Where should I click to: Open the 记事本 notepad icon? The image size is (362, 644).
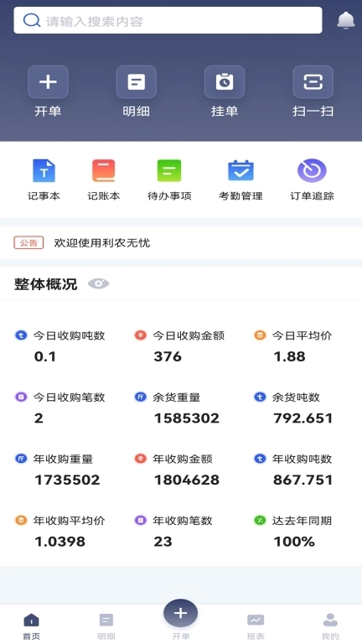(44, 170)
